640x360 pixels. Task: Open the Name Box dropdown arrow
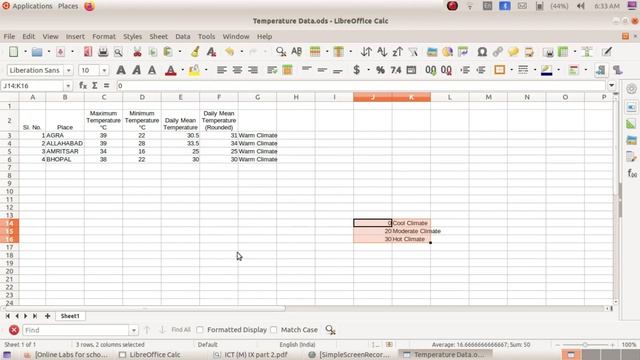(68, 86)
